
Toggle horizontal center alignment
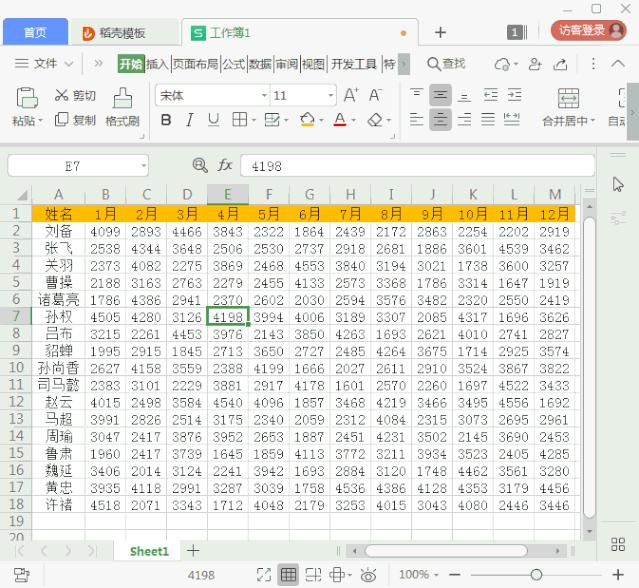coord(440,120)
